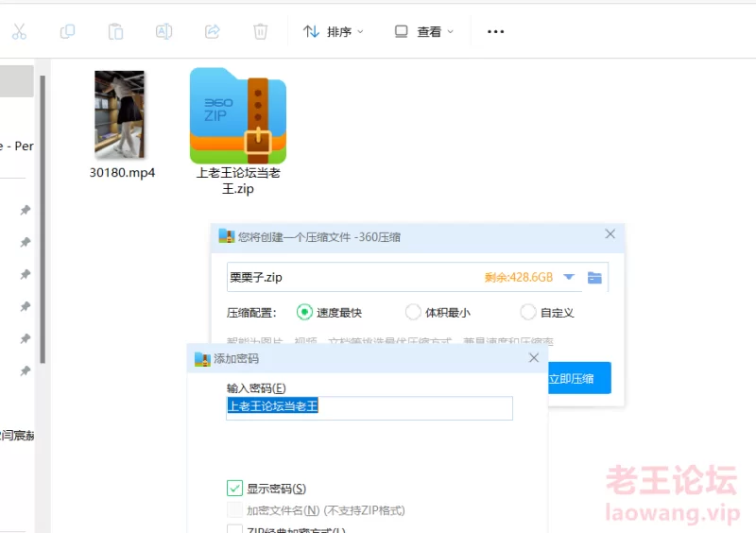Click the Rename icon in toolbar
Viewport: 756px width, 533px height.
point(163,32)
